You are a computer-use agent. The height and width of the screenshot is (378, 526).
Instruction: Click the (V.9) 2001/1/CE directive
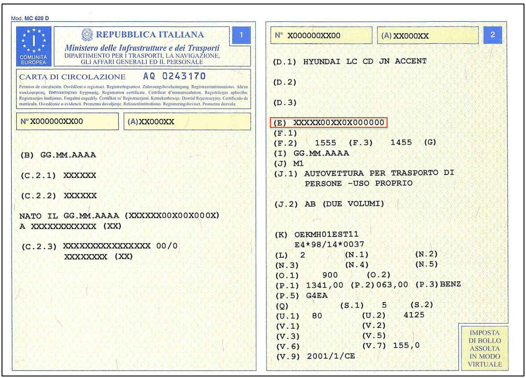pyautogui.click(x=315, y=357)
